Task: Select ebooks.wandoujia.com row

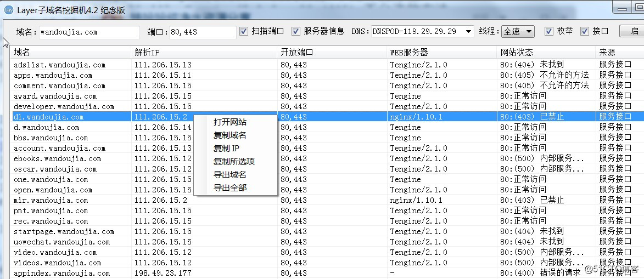Action: coord(327,159)
